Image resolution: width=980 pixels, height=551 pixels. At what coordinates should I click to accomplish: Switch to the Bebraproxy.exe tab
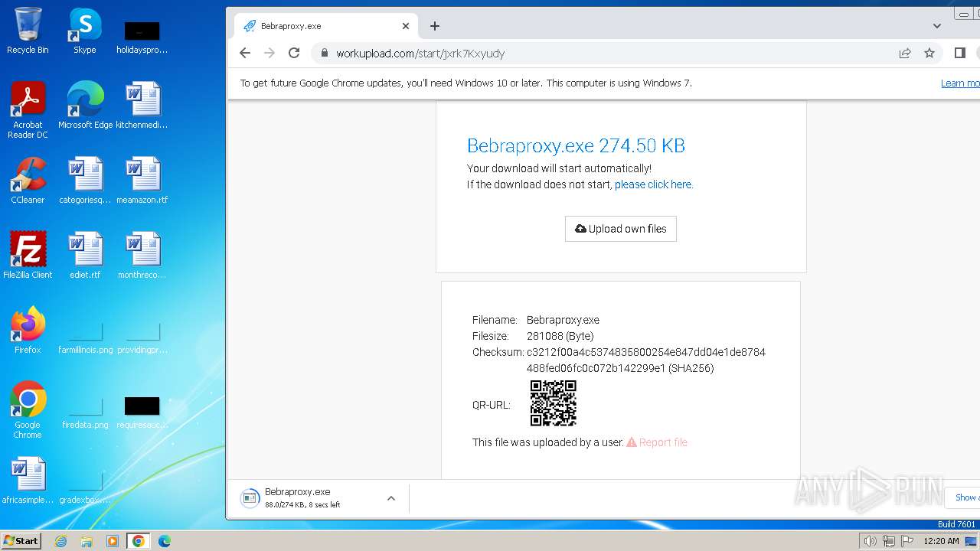[x=325, y=26]
